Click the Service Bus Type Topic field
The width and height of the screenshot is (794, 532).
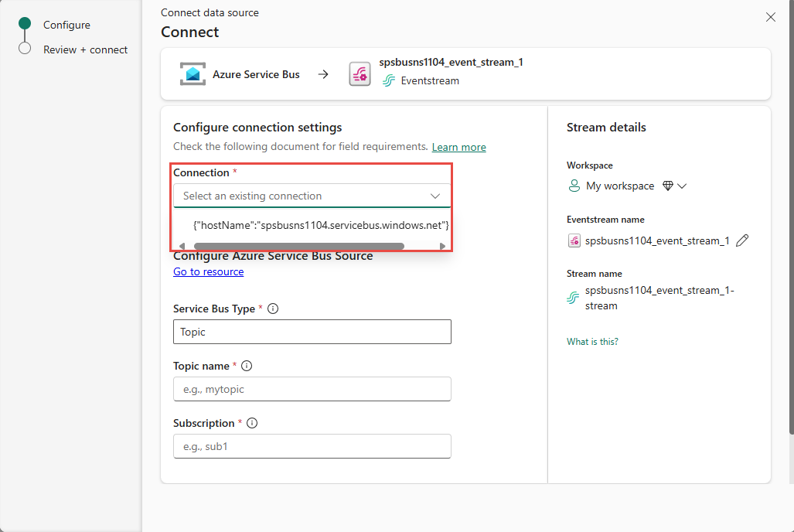(312, 332)
